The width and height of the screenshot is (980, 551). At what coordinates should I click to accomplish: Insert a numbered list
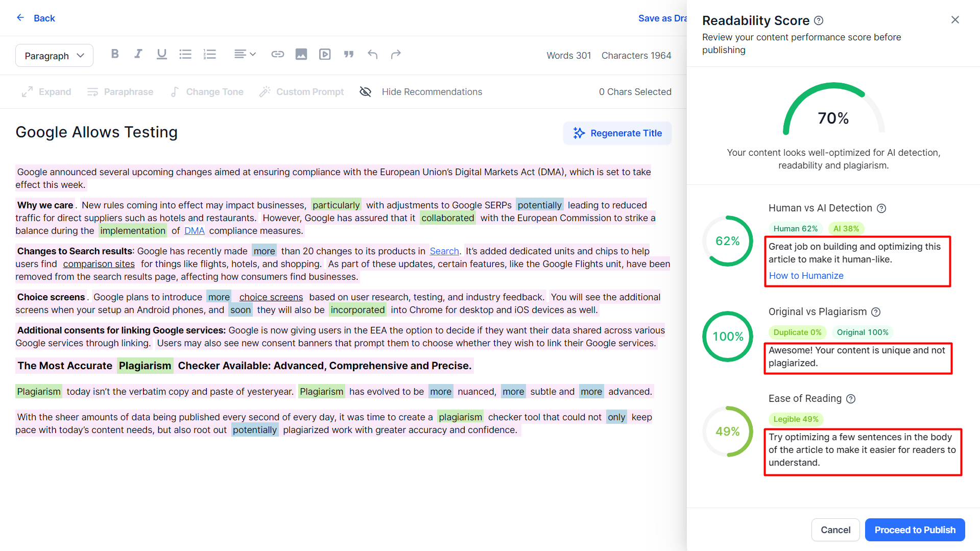pos(210,54)
